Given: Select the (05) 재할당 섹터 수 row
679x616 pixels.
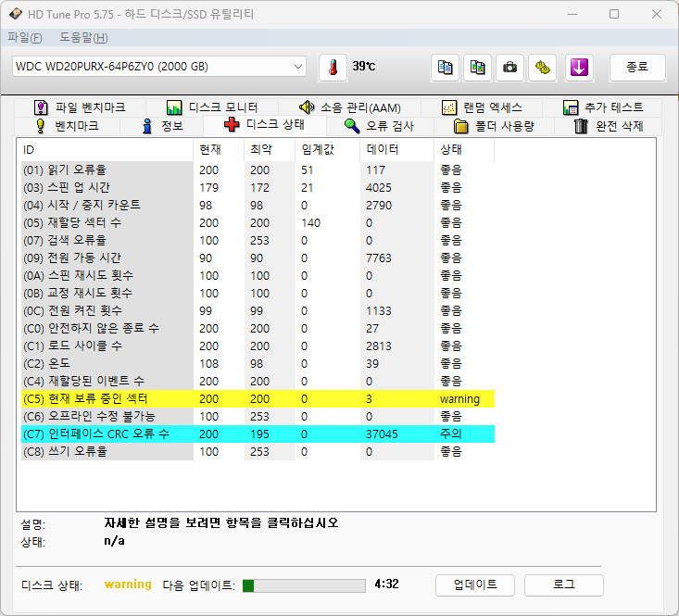Looking at the screenshot, I should click(258, 222).
